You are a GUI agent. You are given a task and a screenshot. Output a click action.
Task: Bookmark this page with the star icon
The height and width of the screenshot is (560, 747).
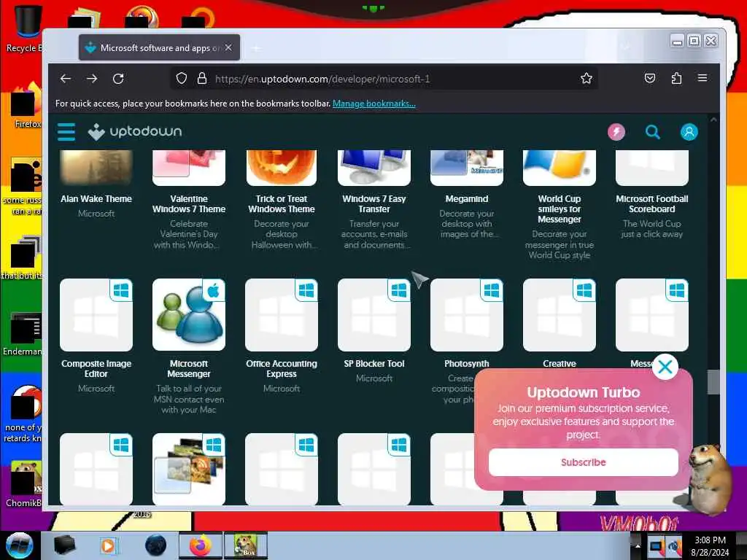(x=587, y=78)
